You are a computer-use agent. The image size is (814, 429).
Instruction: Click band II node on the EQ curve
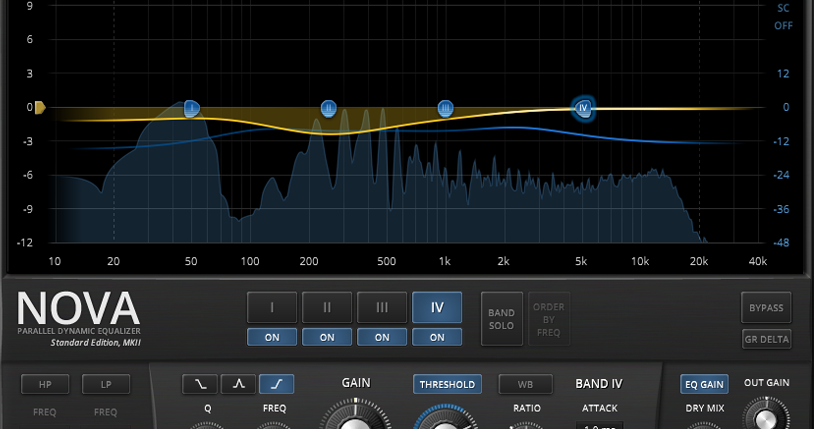point(328,108)
